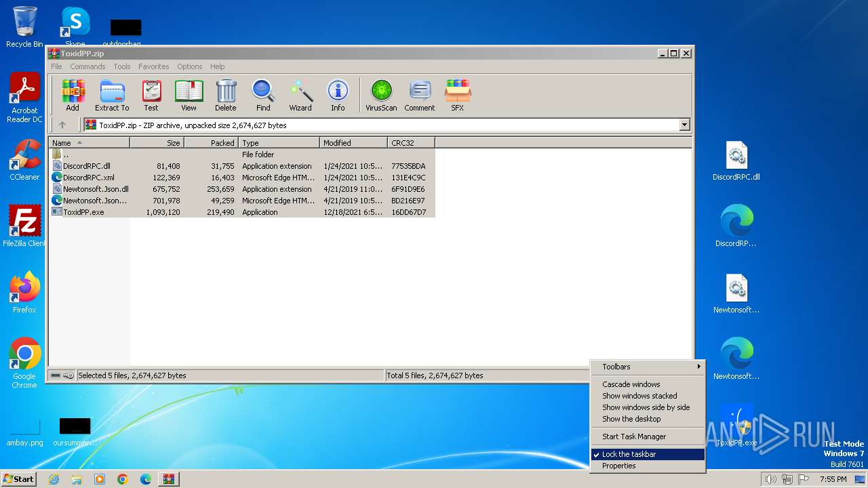This screenshot has height=488, width=868.
Task: Sort by the CRC32 column header
Action: 411,143
